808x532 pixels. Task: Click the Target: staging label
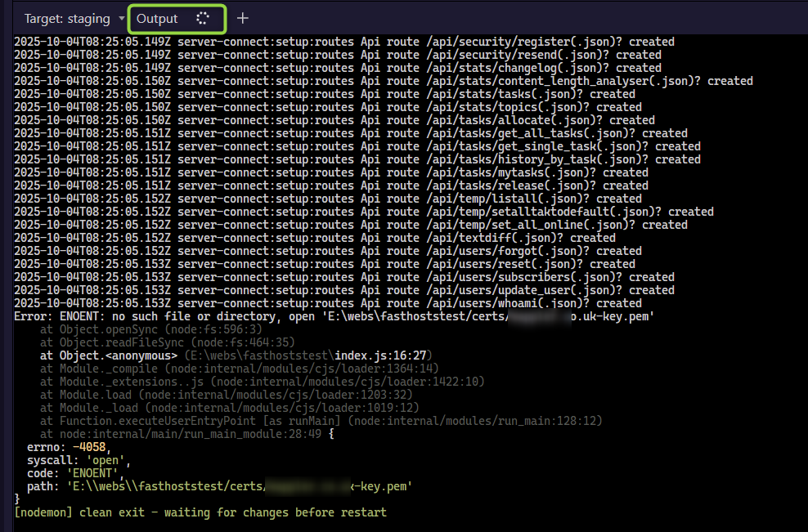tap(68, 18)
